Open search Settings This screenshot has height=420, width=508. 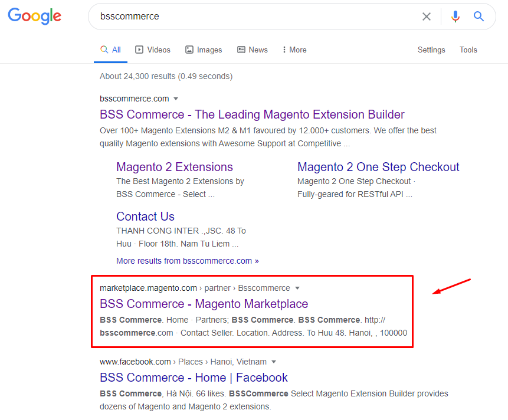coord(431,50)
